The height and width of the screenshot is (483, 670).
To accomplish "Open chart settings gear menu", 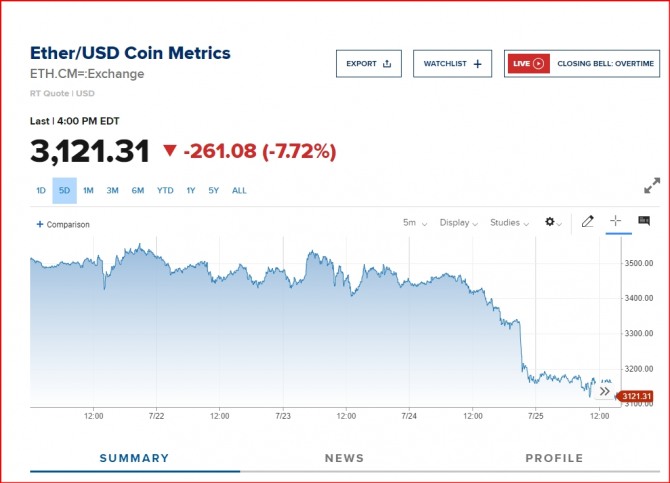I will click(553, 222).
